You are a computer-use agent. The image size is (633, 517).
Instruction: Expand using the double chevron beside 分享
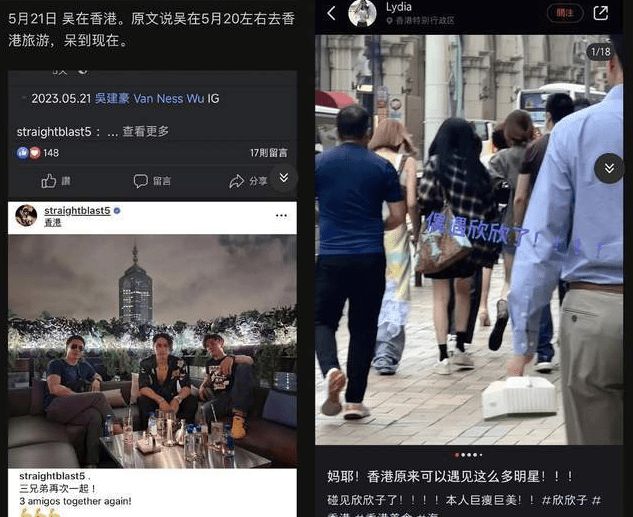[284, 177]
